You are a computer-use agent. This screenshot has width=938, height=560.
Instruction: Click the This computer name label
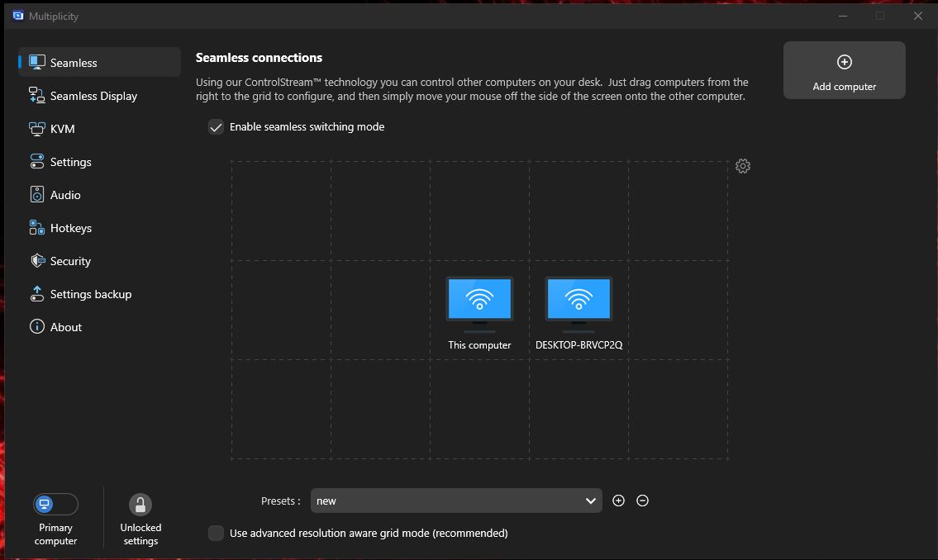479,345
